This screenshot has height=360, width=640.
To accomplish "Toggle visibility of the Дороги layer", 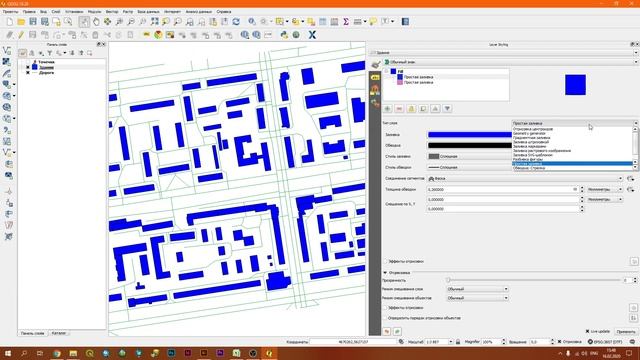I will point(28,73).
